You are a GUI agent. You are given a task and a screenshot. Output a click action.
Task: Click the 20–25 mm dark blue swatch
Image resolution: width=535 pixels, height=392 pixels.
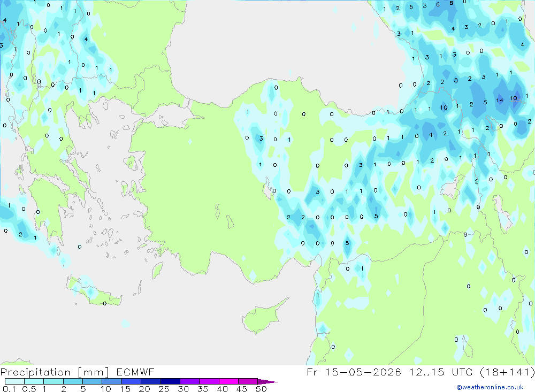click(150, 381)
